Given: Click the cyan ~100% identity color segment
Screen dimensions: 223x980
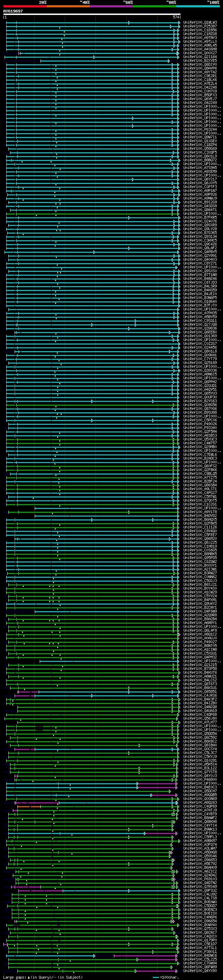Looking at the screenshot, I should (198, 6).
